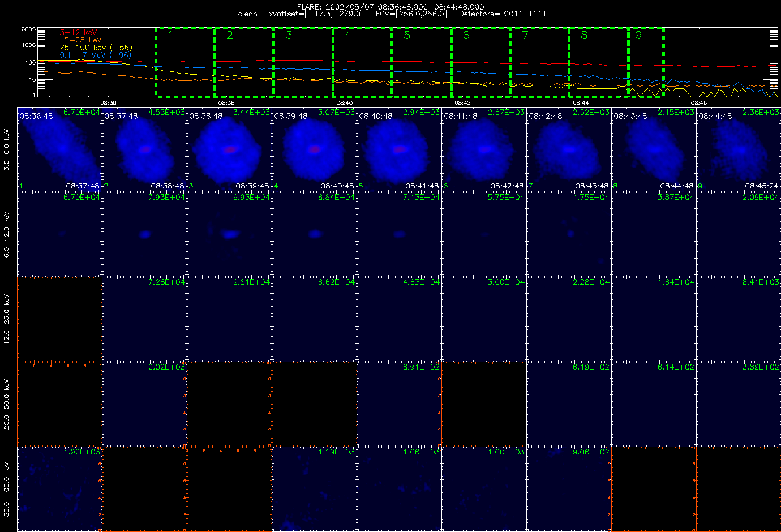Click the 50.0-100.0 keV row label
Image resolution: width=781 pixels, height=532 pixels.
7,488
